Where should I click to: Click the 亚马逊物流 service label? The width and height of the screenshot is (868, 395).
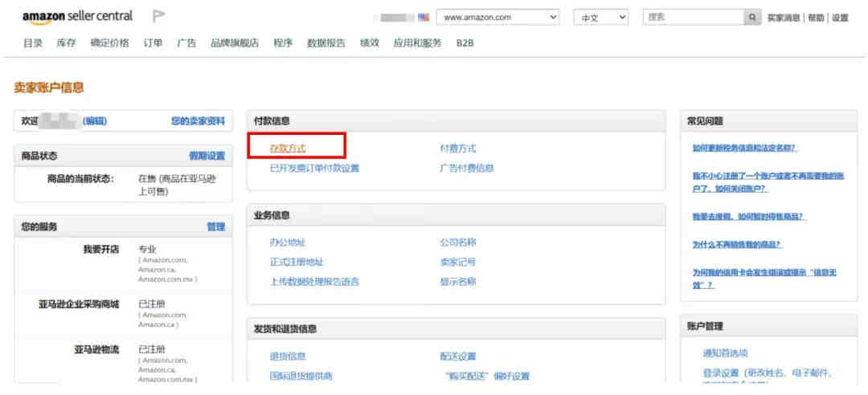[96, 349]
